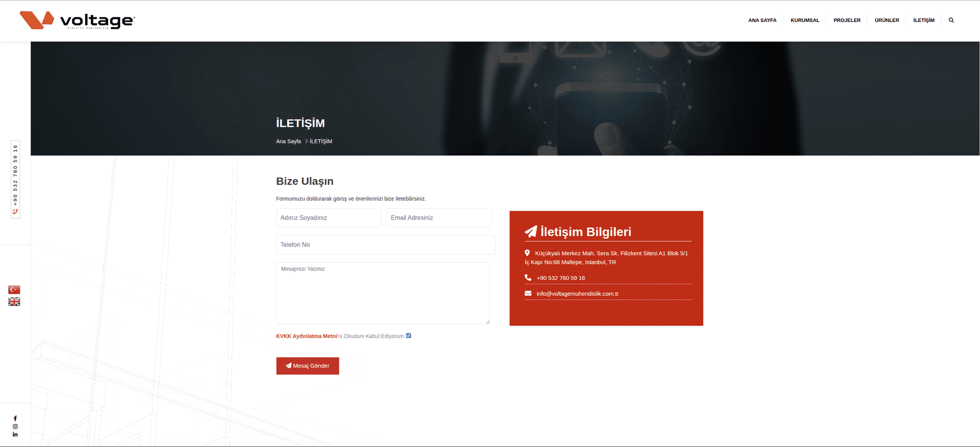Open PROJELER menu item
Screen dimensions: 980x447
[x=847, y=20]
